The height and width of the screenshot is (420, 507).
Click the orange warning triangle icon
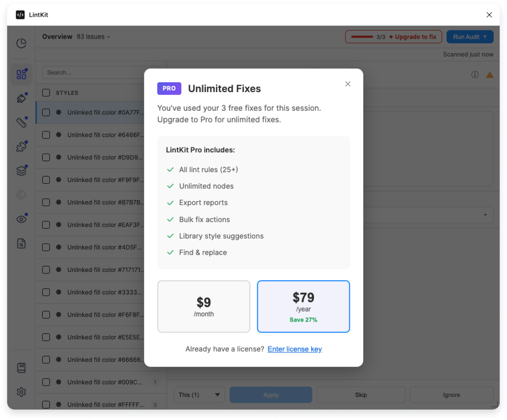[x=490, y=75]
